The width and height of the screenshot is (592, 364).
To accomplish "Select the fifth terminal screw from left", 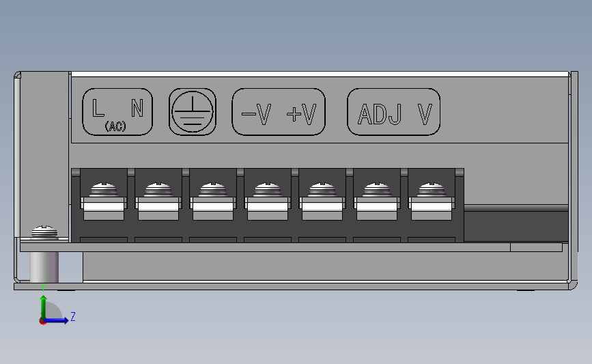I will pos(322,190).
